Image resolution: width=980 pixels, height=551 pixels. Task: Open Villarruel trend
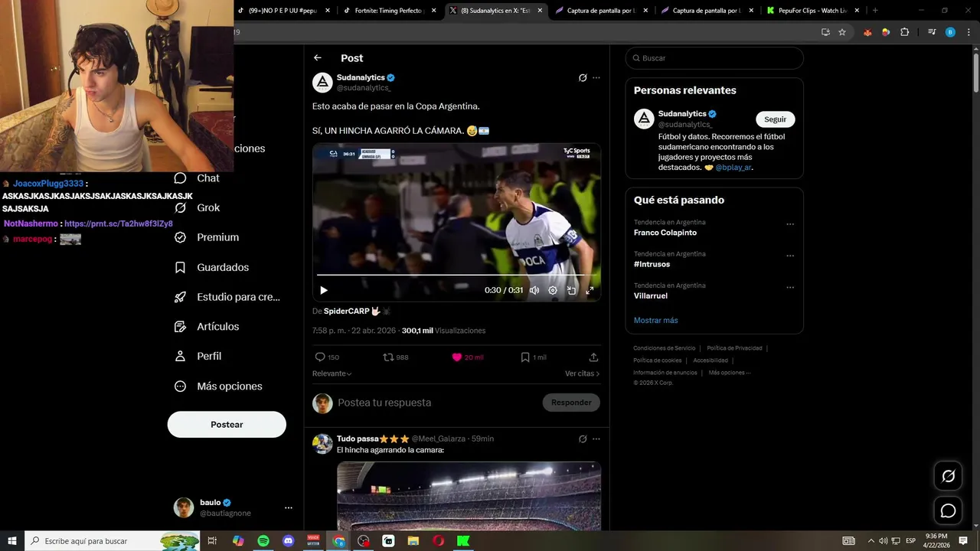coord(651,295)
